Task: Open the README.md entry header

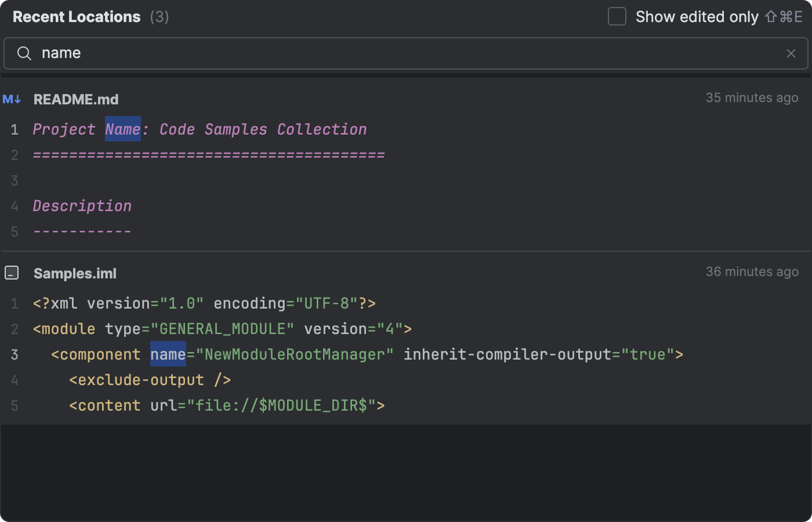Action: point(75,99)
